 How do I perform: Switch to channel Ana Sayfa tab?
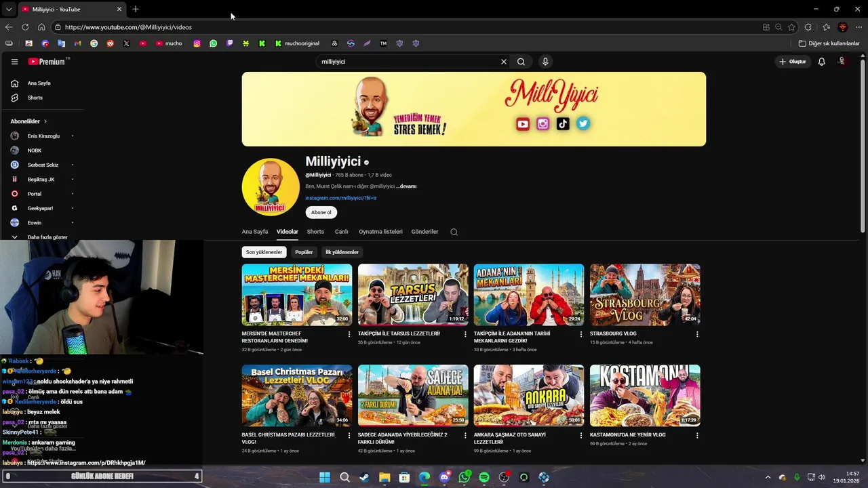255,232
